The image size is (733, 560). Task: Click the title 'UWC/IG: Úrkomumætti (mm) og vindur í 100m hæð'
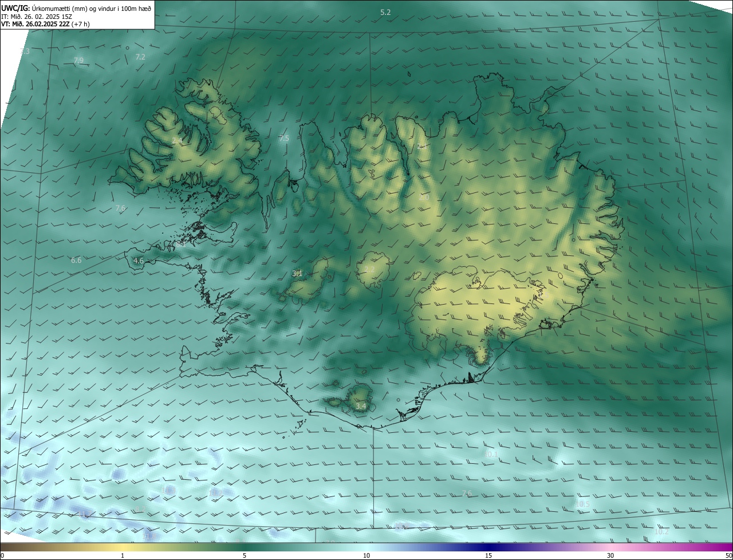(x=76, y=8)
